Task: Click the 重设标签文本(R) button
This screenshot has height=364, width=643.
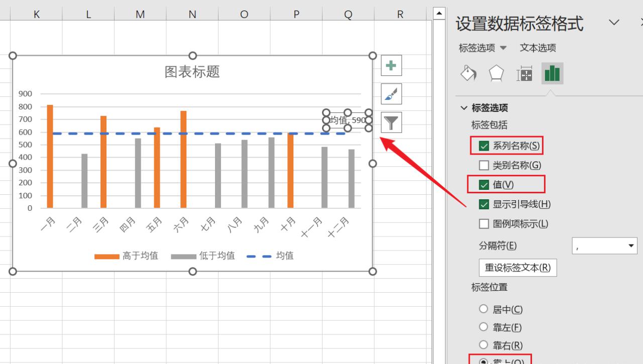Action: (518, 268)
